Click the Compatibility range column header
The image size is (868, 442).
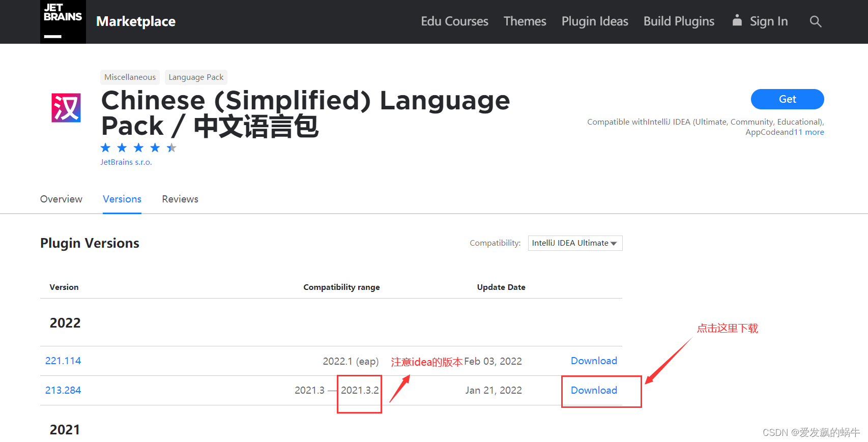[x=341, y=287]
